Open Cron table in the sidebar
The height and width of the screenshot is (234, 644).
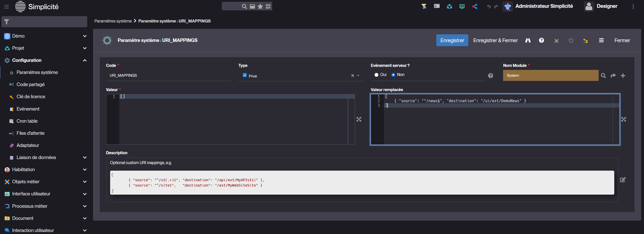click(27, 121)
